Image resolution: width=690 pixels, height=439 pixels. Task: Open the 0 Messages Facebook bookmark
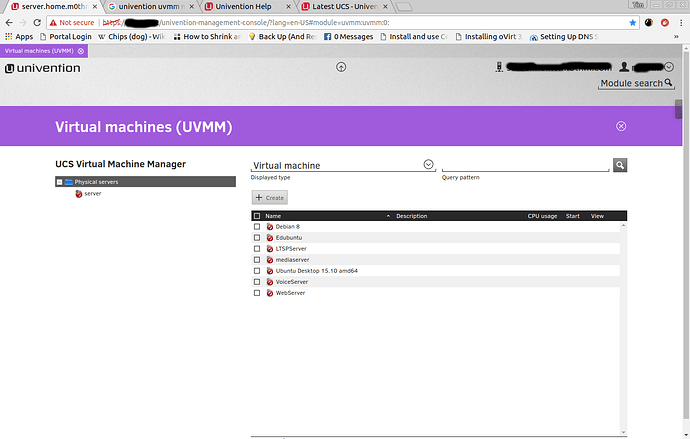tap(349, 37)
